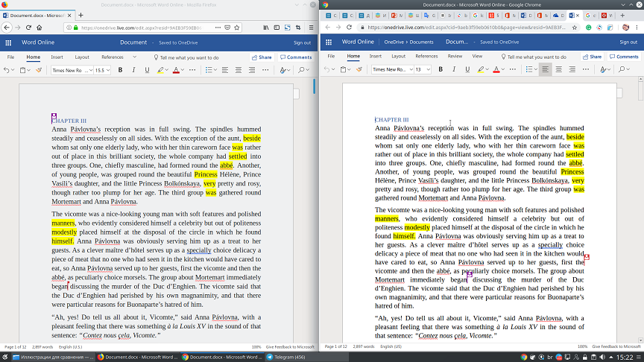The width and height of the screenshot is (644, 362).
Task: Click Chrome address bar URL
Action: click(466, 28)
